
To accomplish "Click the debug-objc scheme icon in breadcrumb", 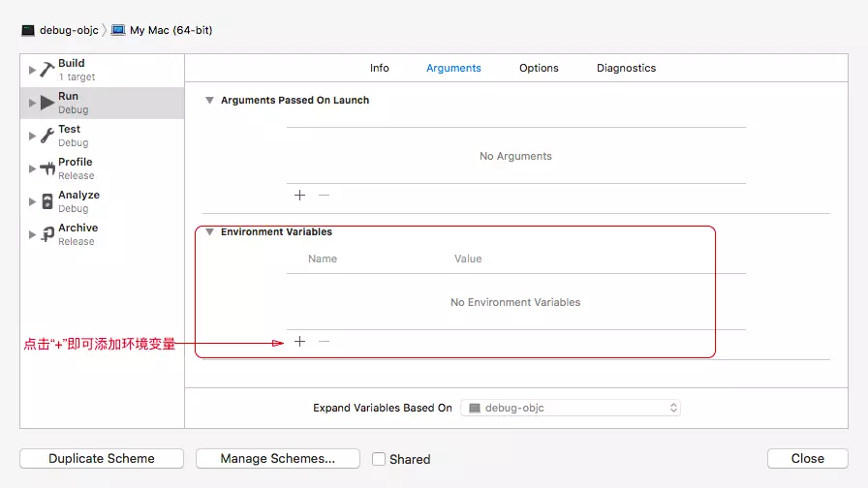I will click(28, 30).
